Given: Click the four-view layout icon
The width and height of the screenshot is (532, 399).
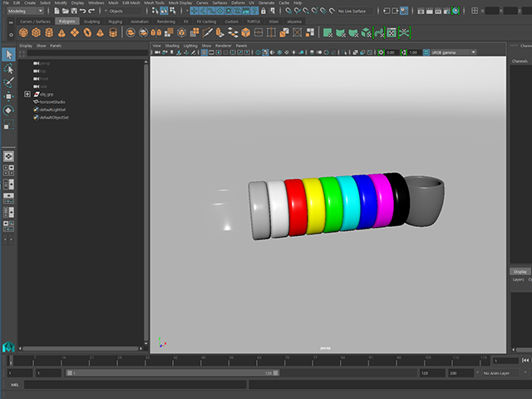Looking at the screenshot, I should (8, 170).
